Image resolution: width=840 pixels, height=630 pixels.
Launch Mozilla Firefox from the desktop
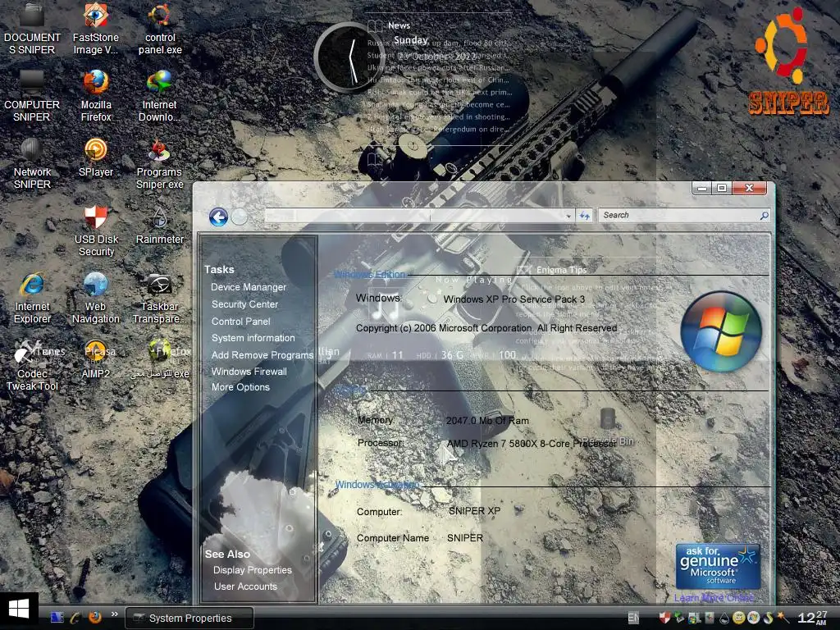point(96,97)
